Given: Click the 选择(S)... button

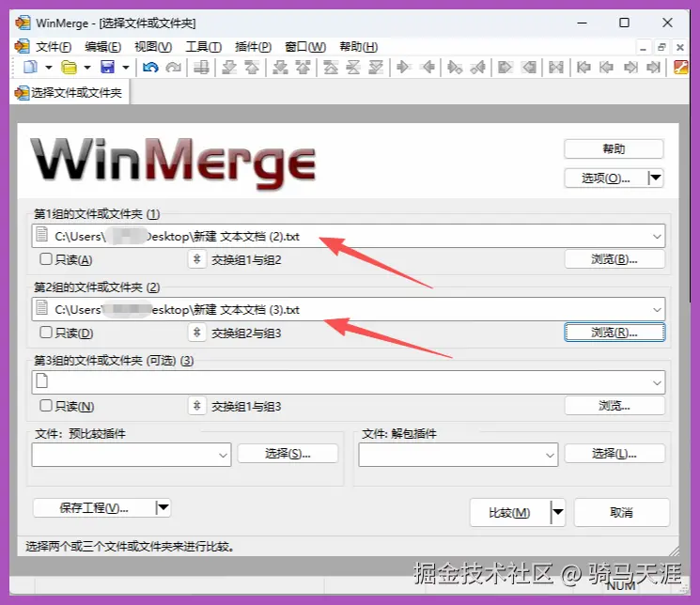Looking at the screenshot, I should [288, 454].
